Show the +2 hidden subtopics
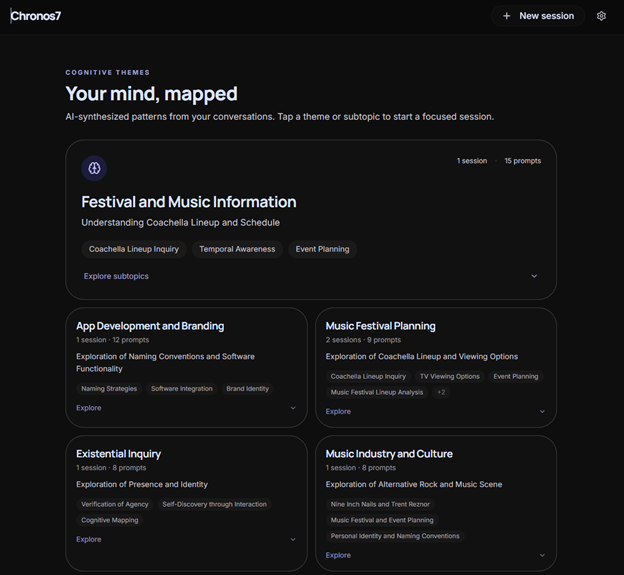The width and height of the screenshot is (624, 575). click(441, 392)
